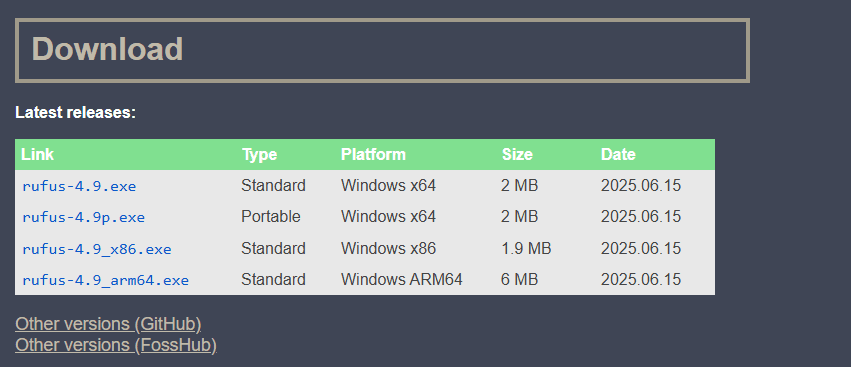The image size is (851, 367).
Task: Click date 2025.06.15 in rufus-4.9_x86.exe row
Action: (640, 249)
